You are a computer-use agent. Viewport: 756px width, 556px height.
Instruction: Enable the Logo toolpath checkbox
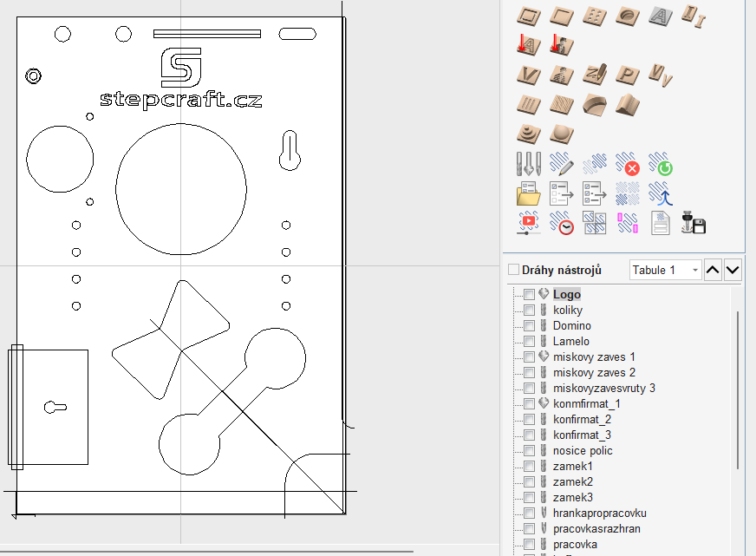click(x=530, y=294)
